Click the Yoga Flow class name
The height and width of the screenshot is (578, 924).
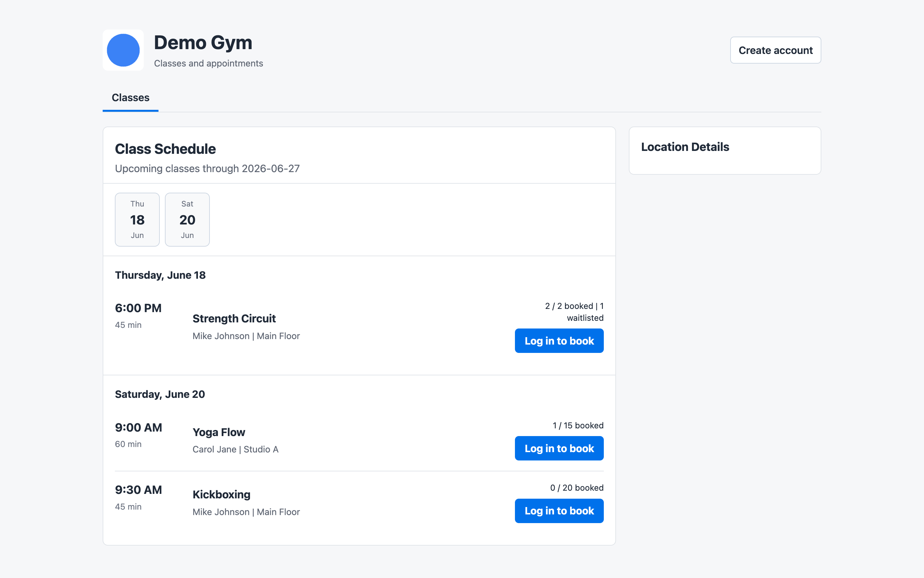pyautogui.click(x=219, y=432)
